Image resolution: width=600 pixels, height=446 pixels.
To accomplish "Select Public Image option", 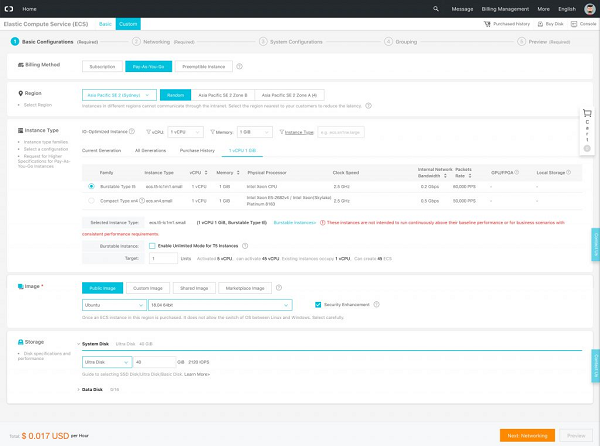I will (102, 288).
